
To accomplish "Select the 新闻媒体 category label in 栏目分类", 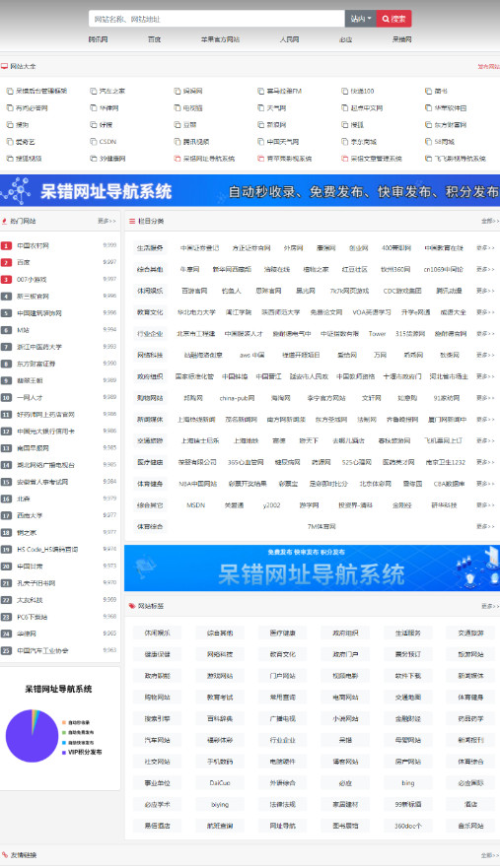I will pyautogui.click(x=150, y=419).
